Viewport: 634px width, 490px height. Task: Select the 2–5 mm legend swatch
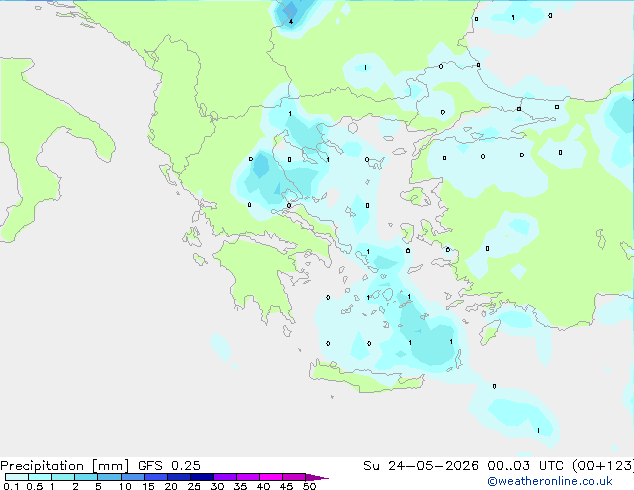pyautogui.click(x=86, y=477)
